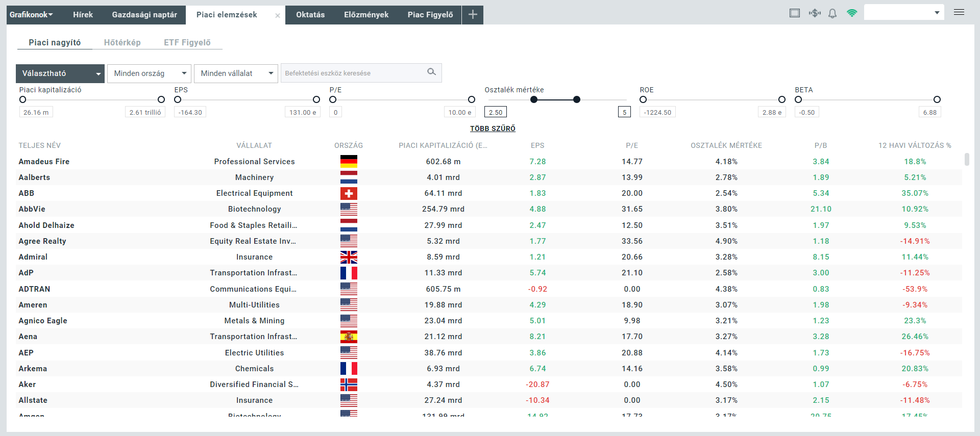Click the green connection status icon

point(851,13)
